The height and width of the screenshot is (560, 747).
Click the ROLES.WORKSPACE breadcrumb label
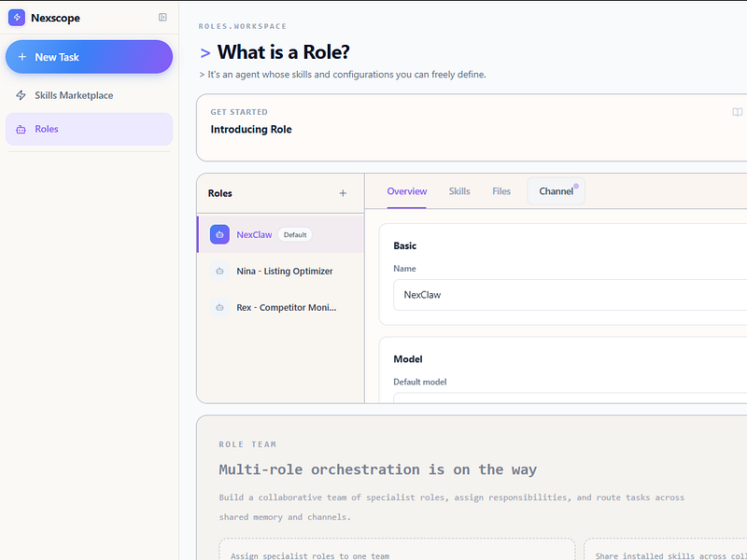(x=243, y=26)
